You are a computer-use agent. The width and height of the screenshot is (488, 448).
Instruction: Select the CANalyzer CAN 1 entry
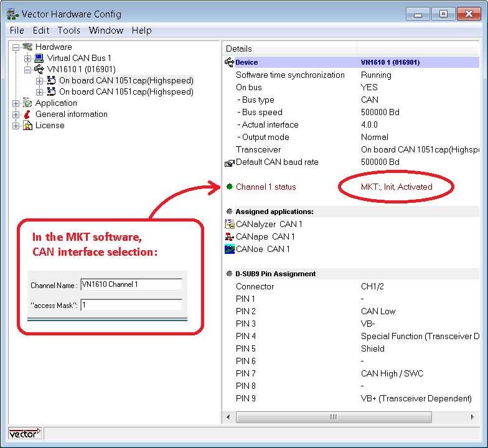coord(269,224)
